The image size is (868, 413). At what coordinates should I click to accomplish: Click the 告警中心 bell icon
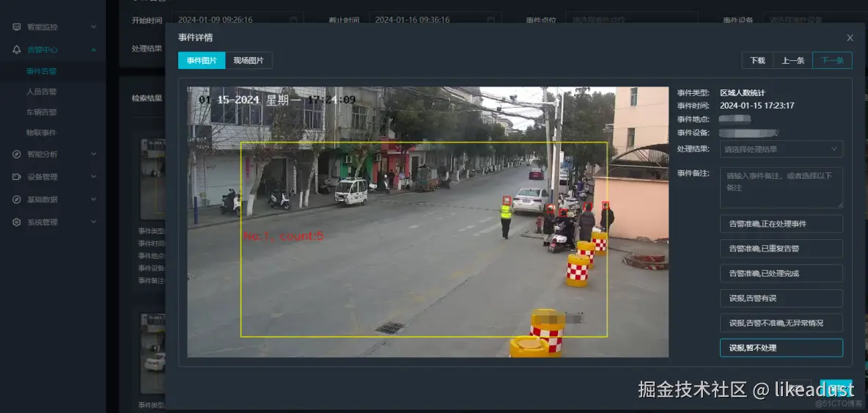[17, 49]
